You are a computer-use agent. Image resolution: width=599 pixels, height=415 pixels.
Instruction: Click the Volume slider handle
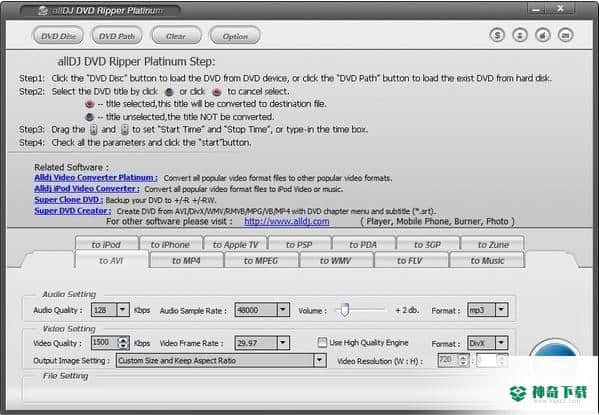344,310
